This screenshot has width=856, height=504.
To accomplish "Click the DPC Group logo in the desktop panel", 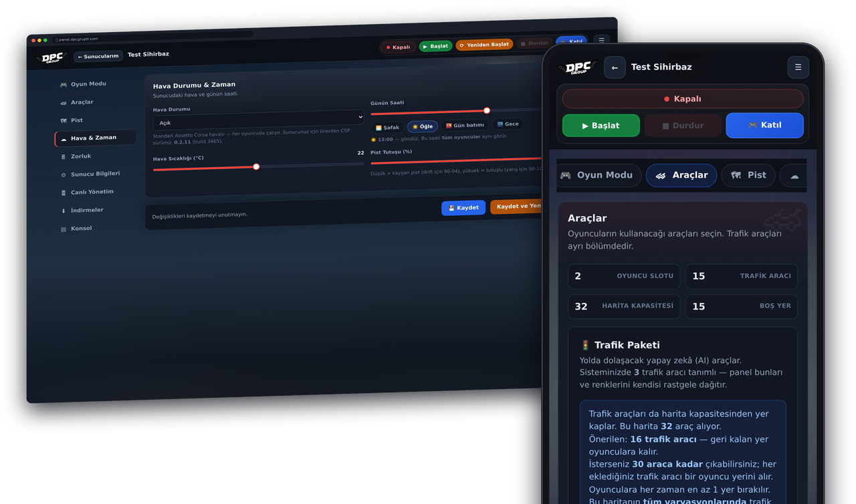I will (51, 58).
